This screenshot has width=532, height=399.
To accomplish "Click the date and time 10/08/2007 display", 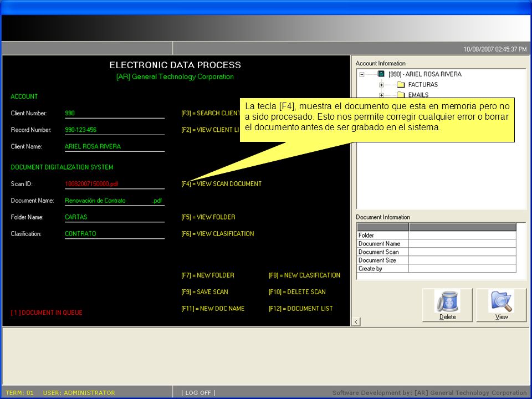I will pos(495,49).
